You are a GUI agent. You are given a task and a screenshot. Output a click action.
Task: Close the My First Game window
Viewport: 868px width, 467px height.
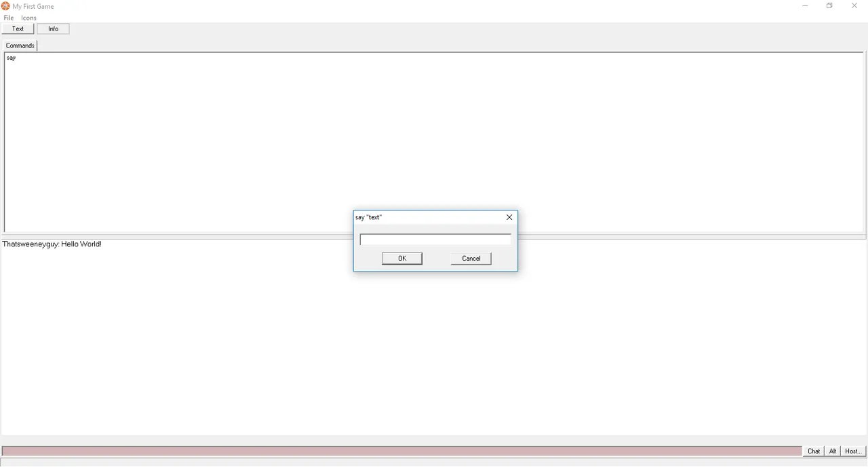854,6
